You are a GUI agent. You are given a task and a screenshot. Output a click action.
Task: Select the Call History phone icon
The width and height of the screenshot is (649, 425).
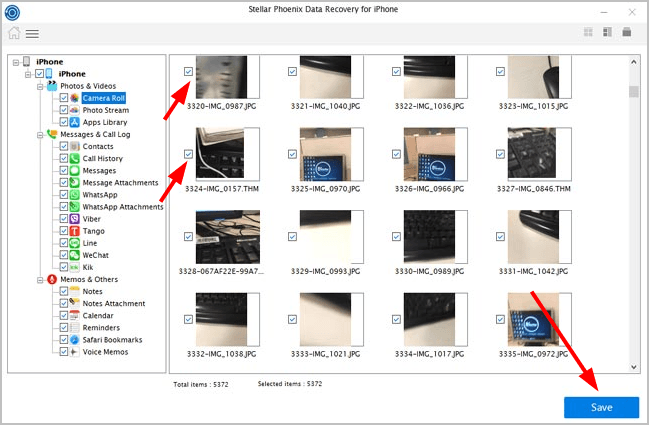click(75, 158)
